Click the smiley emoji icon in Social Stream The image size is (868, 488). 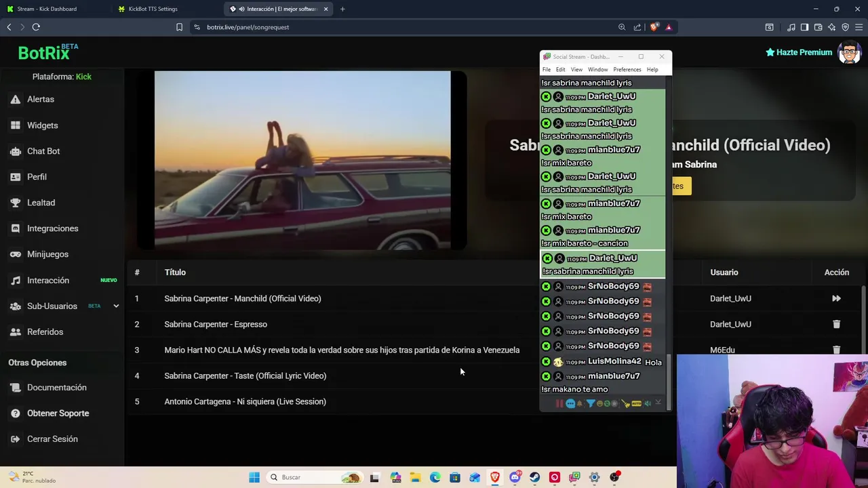599,403
